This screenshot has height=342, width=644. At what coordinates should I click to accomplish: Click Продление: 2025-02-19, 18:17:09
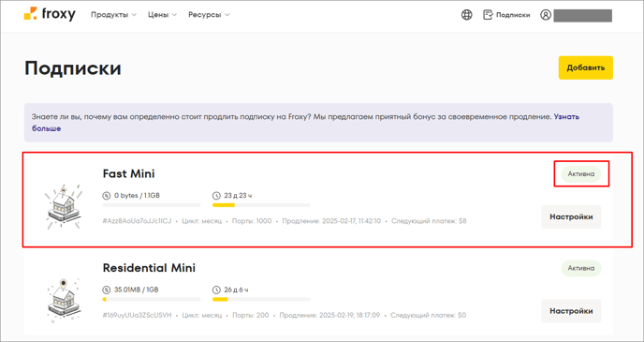pyautogui.click(x=329, y=315)
